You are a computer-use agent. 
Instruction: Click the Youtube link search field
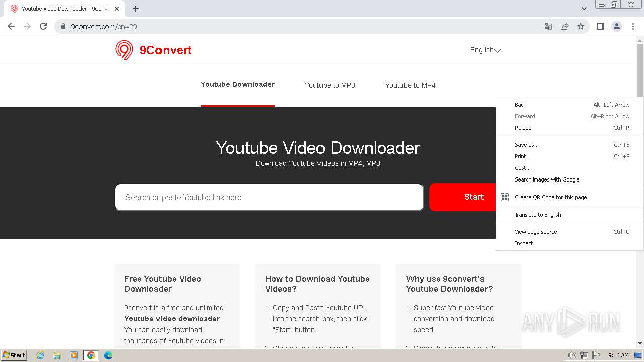click(x=269, y=197)
